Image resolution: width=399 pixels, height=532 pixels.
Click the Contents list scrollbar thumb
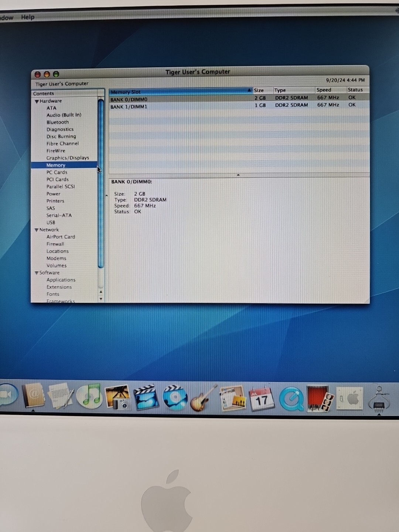pos(101,183)
